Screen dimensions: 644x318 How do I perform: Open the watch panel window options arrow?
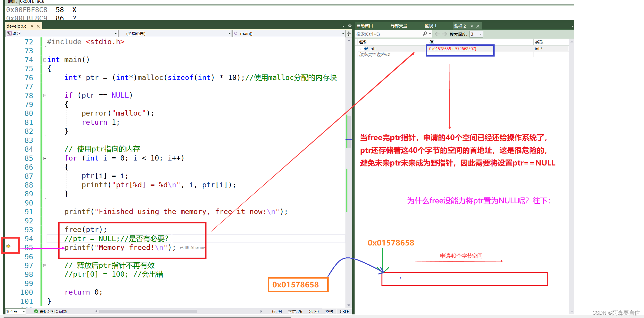click(x=572, y=26)
